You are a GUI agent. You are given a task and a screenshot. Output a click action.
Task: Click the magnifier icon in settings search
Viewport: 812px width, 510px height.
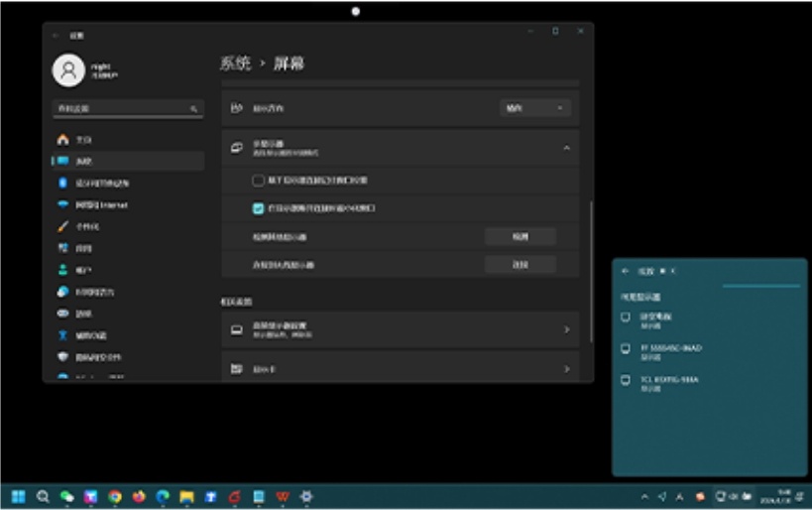point(193,109)
